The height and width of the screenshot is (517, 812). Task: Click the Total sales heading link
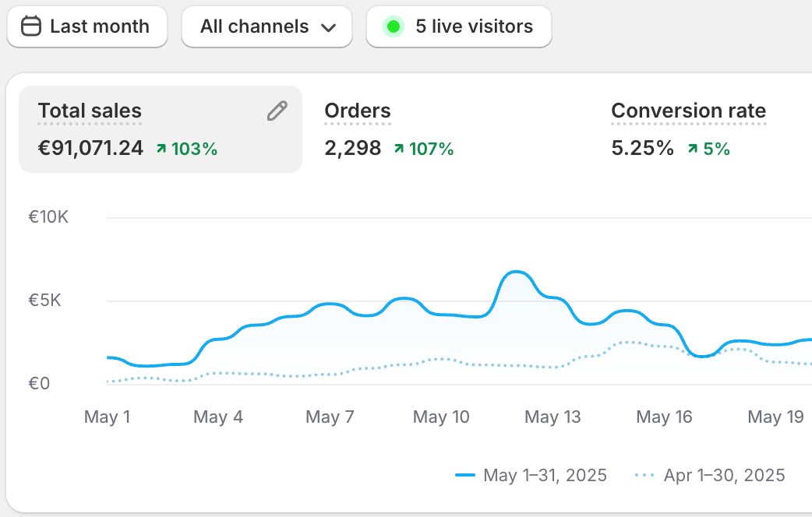90,111
